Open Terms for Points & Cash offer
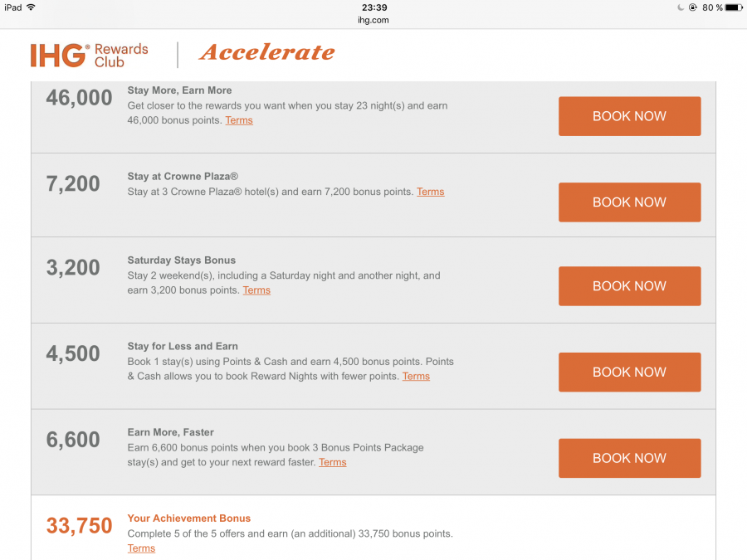Image resolution: width=747 pixels, height=560 pixels. point(416,376)
